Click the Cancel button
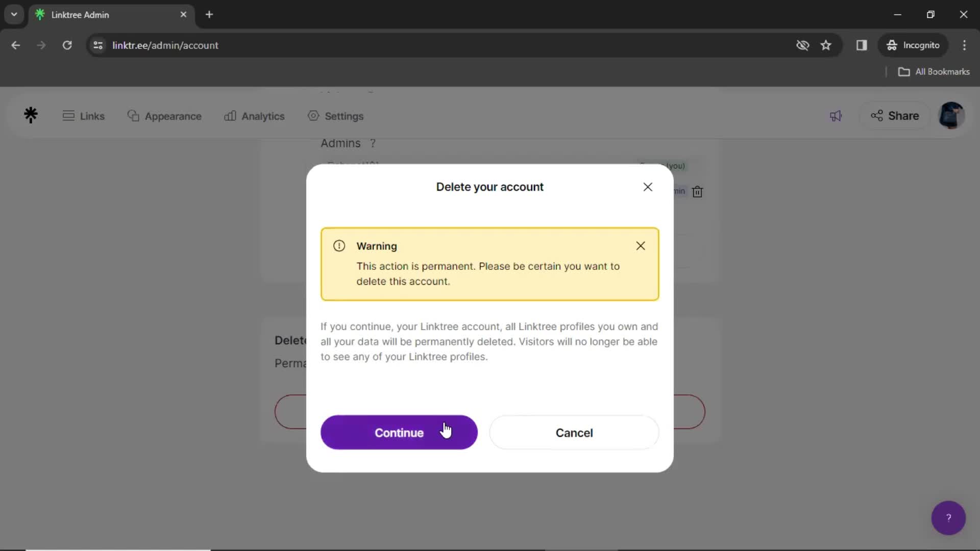Screen dimensions: 980x551 574,433
